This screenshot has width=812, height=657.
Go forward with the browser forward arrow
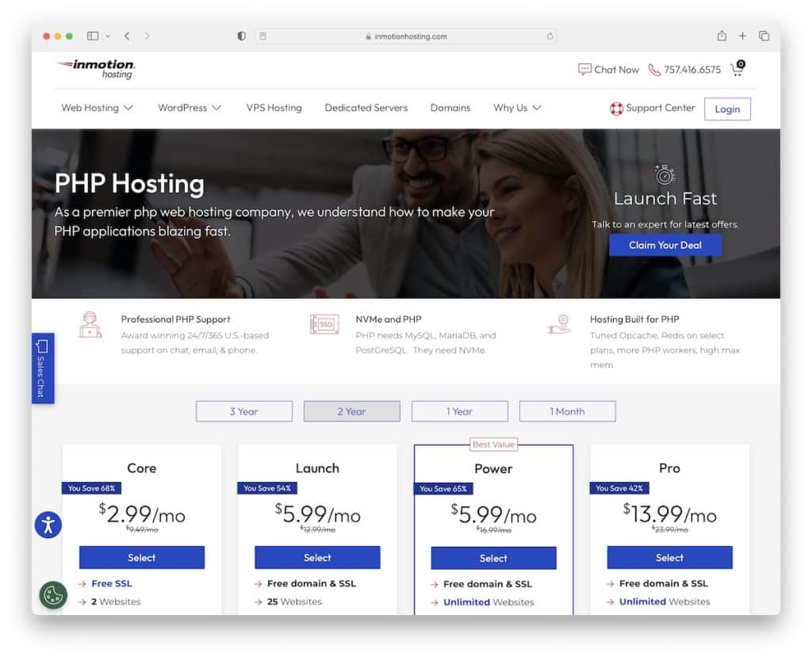pos(147,36)
